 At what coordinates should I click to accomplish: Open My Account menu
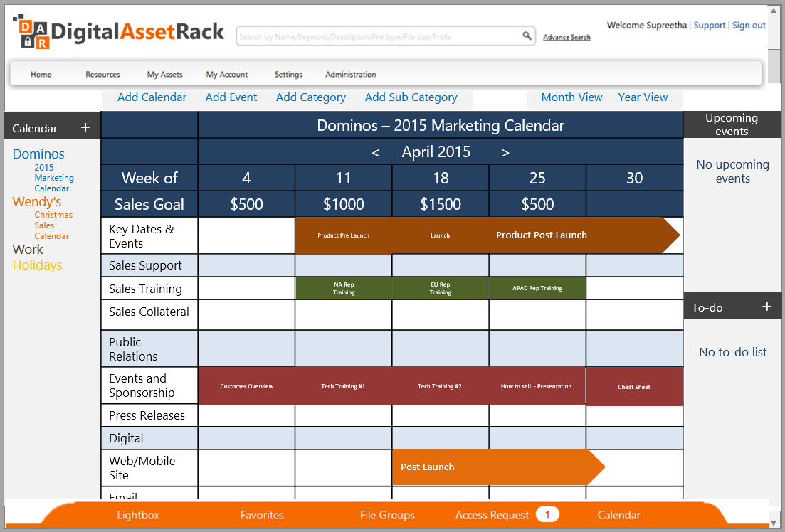click(227, 74)
